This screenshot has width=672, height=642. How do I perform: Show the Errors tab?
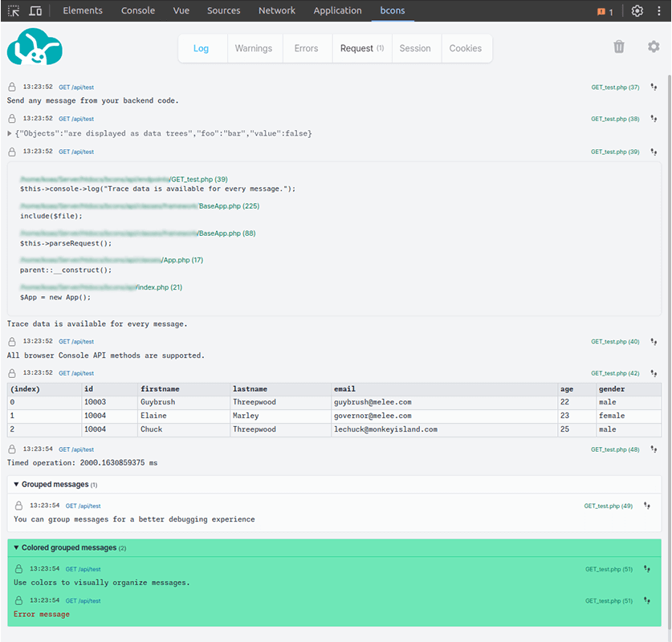(x=307, y=48)
